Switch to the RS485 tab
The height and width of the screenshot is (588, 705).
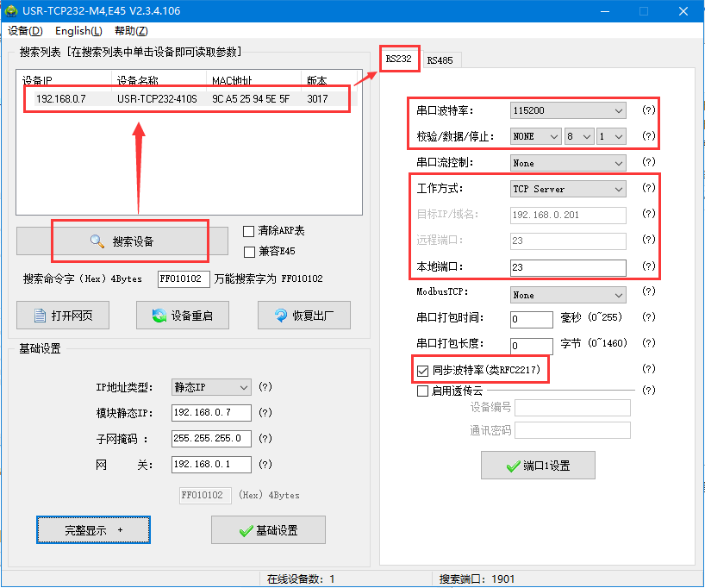pos(440,59)
